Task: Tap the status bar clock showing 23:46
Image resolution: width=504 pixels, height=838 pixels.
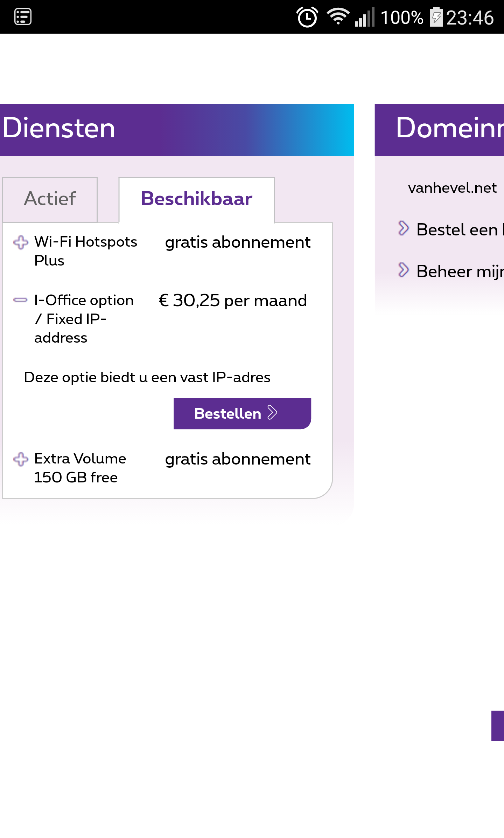Action: coord(470,18)
